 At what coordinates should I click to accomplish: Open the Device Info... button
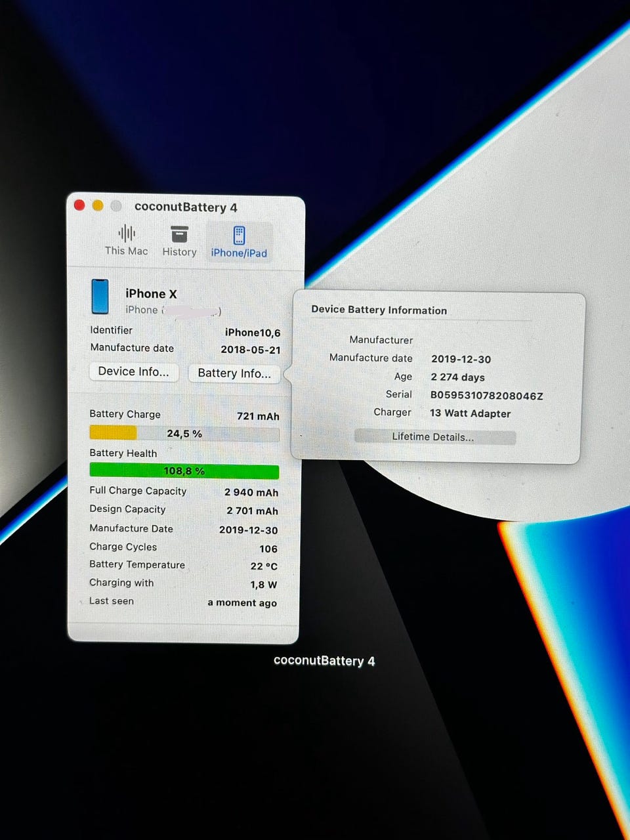pos(134,371)
